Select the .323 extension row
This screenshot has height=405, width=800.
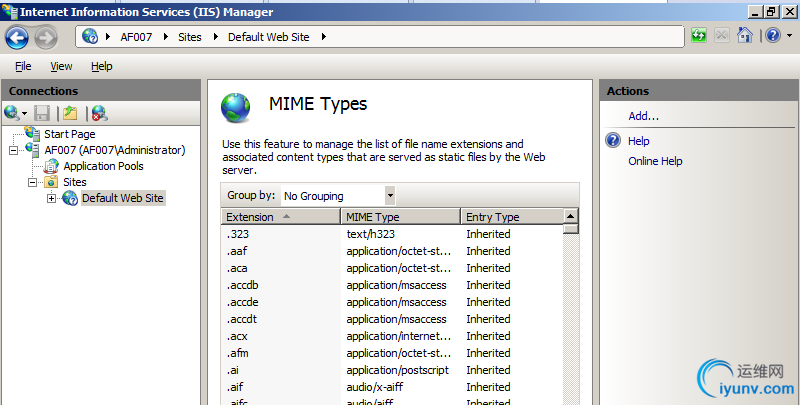pyautogui.click(x=392, y=234)
